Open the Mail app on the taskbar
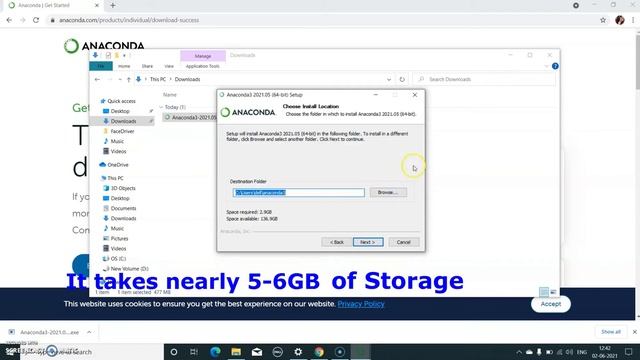The image size is (640, 360). (257, 352)
